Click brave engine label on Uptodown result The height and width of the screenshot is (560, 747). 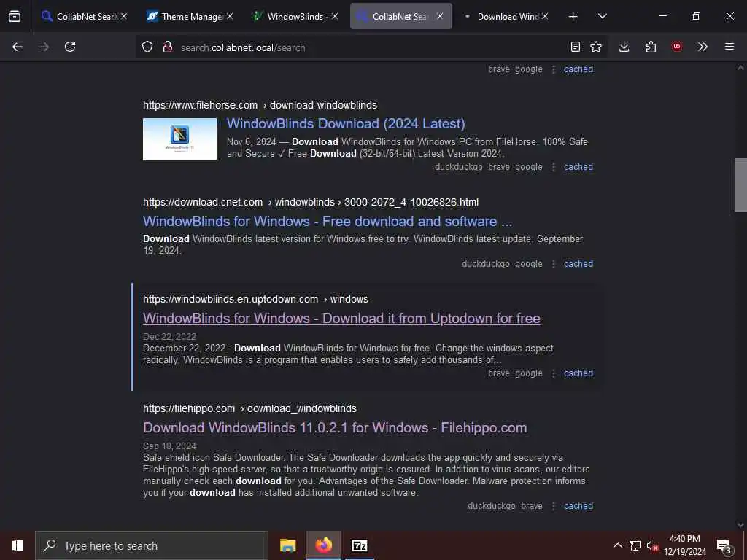[x=499, y=373]
